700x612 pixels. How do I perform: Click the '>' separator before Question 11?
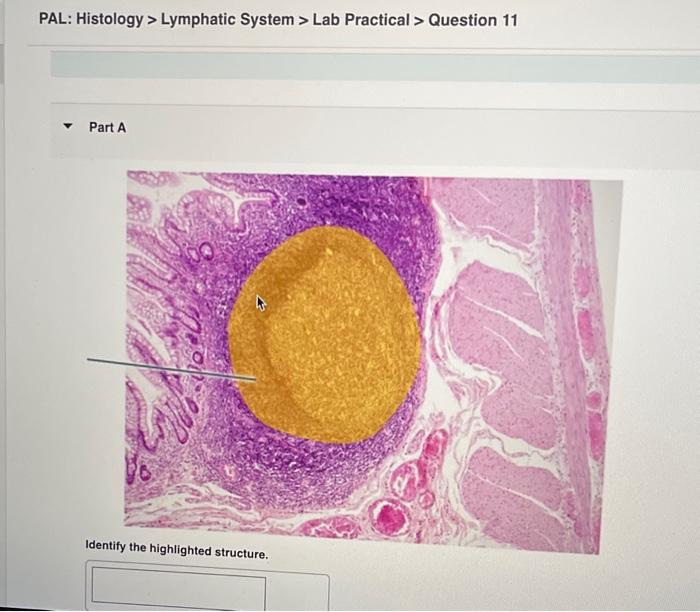418,21
